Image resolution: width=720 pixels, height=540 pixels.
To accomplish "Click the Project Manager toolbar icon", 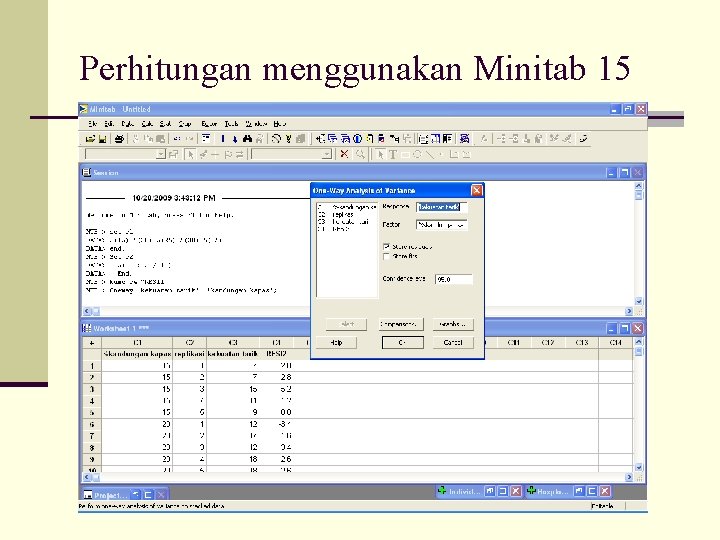I will pos(447,139).
